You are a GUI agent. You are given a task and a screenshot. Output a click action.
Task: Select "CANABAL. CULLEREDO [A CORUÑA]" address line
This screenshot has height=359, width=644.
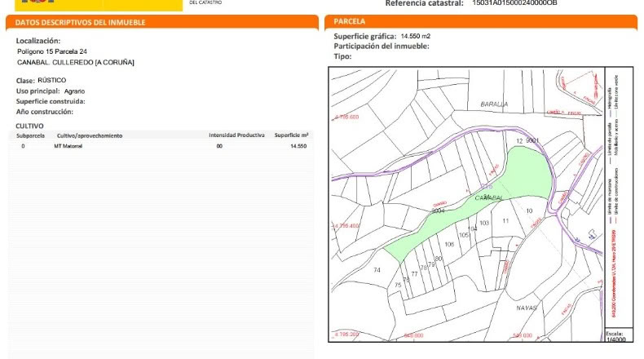click(x=76, y=63)
